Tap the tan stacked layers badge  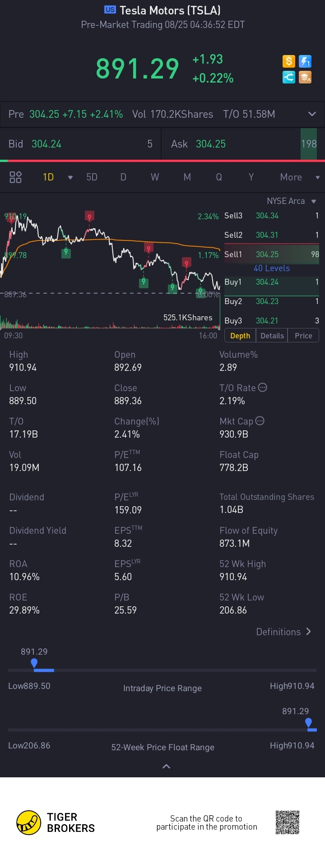(305, 77)
